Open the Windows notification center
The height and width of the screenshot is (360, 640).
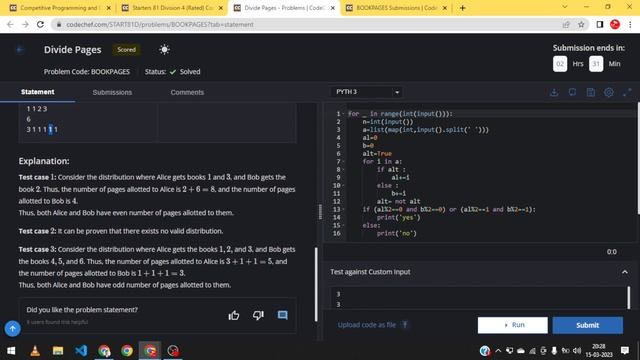coord(625,351)
